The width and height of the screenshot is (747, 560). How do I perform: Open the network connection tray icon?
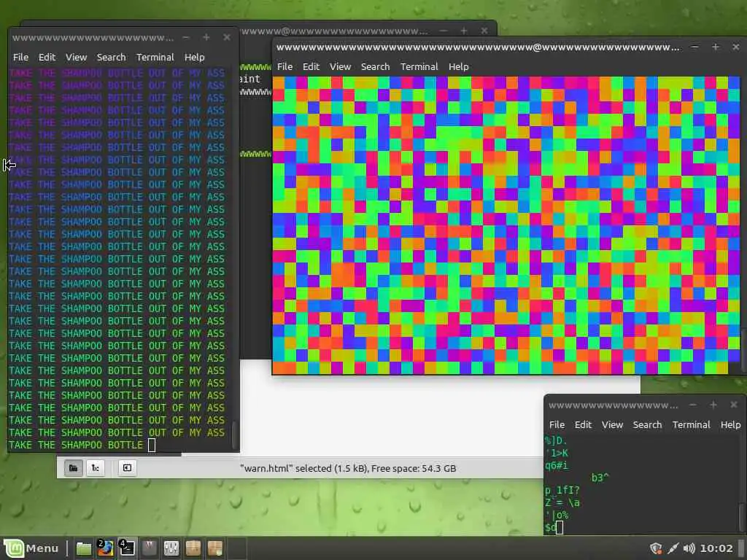pyautogui.click(x=673, y=548)
